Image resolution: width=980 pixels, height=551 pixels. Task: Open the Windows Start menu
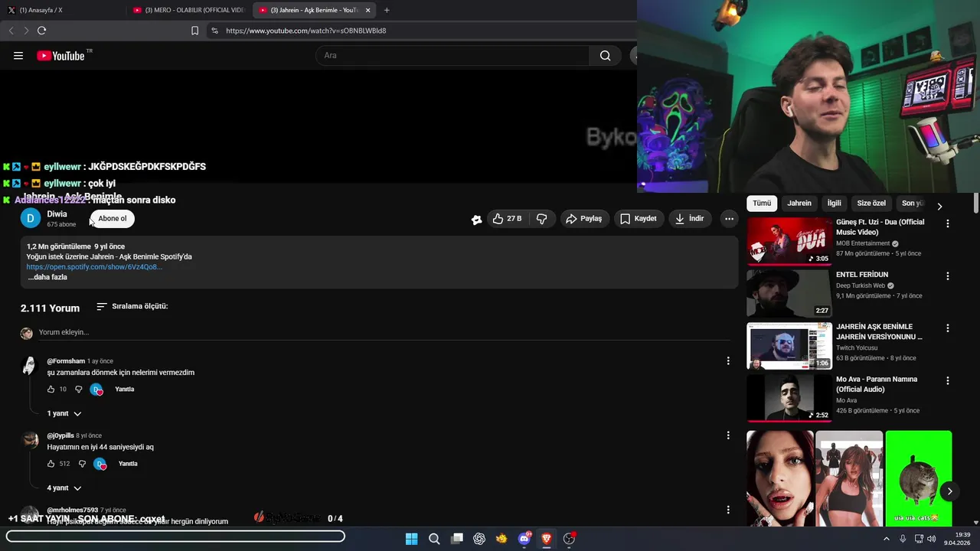(x=411, y=539)
